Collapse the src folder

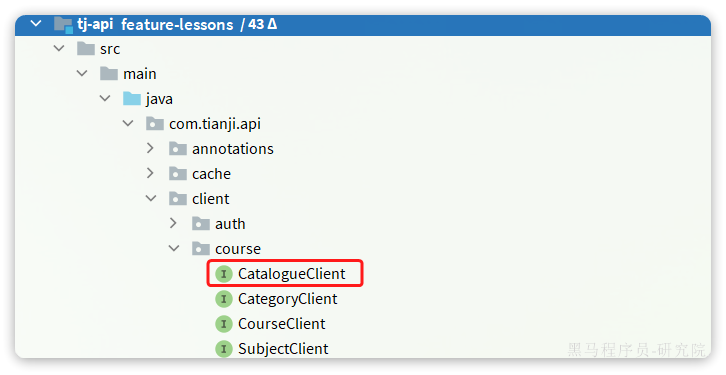pos(59,48)
